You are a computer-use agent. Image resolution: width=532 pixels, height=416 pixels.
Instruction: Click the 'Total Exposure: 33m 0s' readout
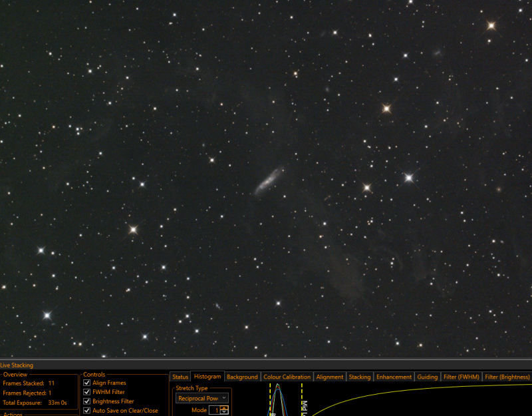point(35,403)
